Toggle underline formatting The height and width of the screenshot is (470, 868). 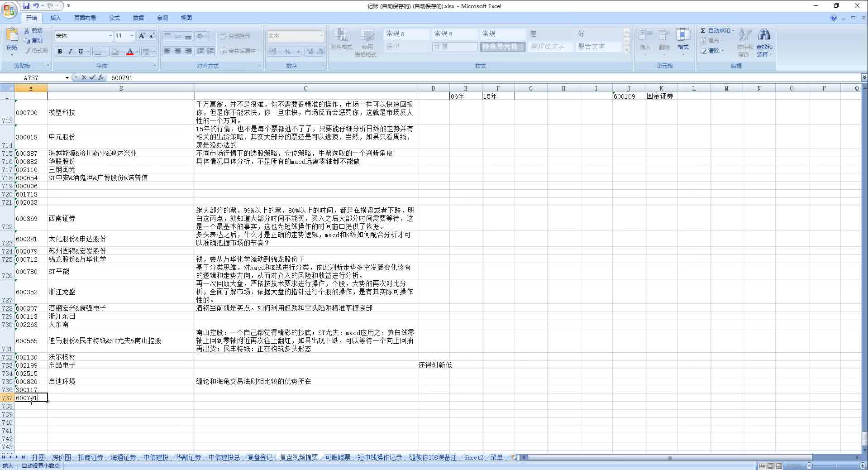click(81, 52)
